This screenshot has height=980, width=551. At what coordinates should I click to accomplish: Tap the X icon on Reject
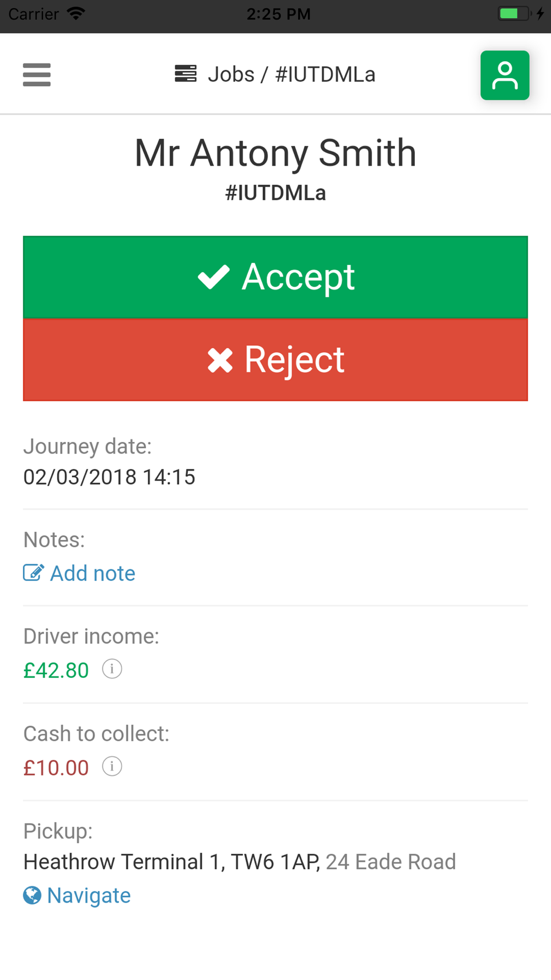(x=220, y=360)
